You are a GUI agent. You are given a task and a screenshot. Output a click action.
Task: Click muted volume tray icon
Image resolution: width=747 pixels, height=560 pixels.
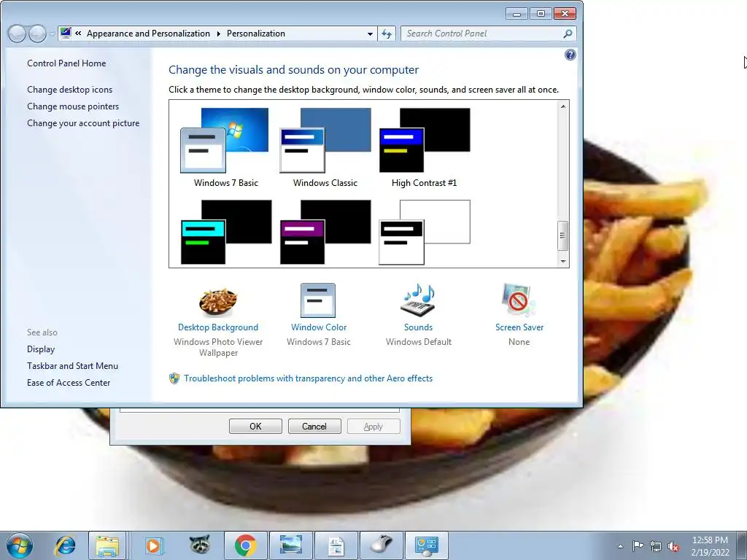coord(673,546)
